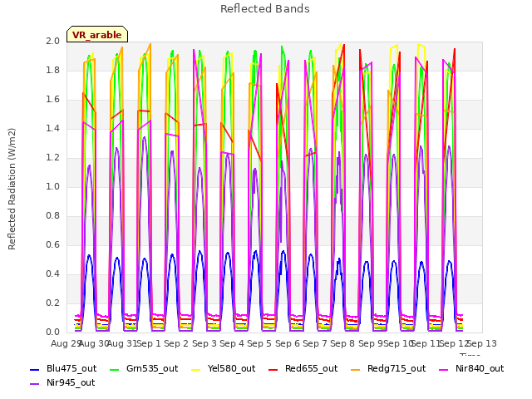This screenshot has width=532, height=399.
Task: Click the 1.8 y-axis tick label
Action: click(x=52, y=70)
